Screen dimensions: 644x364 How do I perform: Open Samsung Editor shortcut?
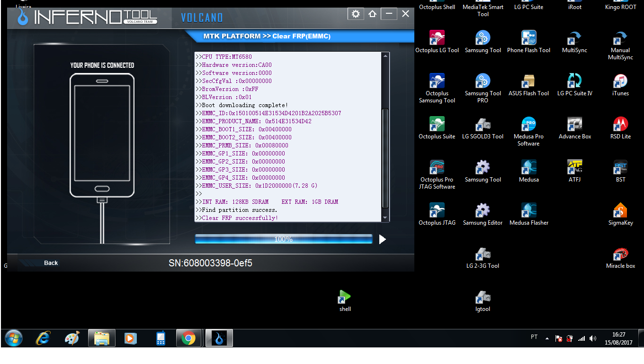(483, 214)
